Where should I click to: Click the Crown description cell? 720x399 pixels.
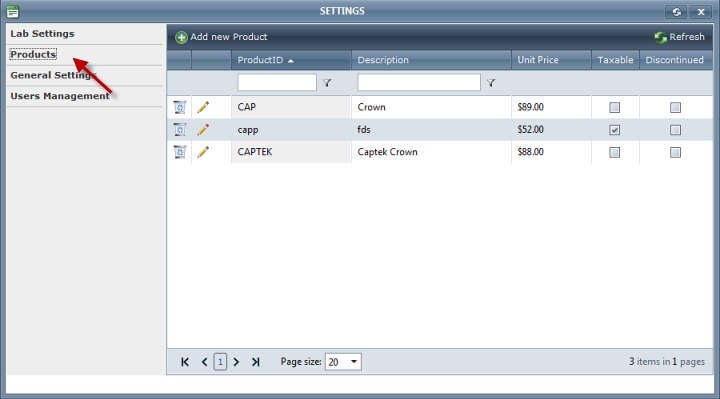coord(431,107)
